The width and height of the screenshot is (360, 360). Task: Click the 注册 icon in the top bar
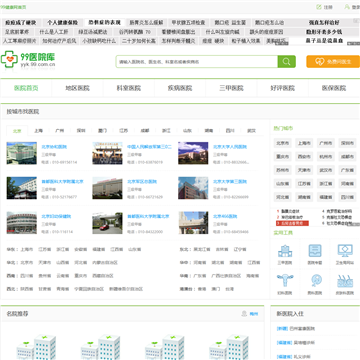(x=319, y=7)
